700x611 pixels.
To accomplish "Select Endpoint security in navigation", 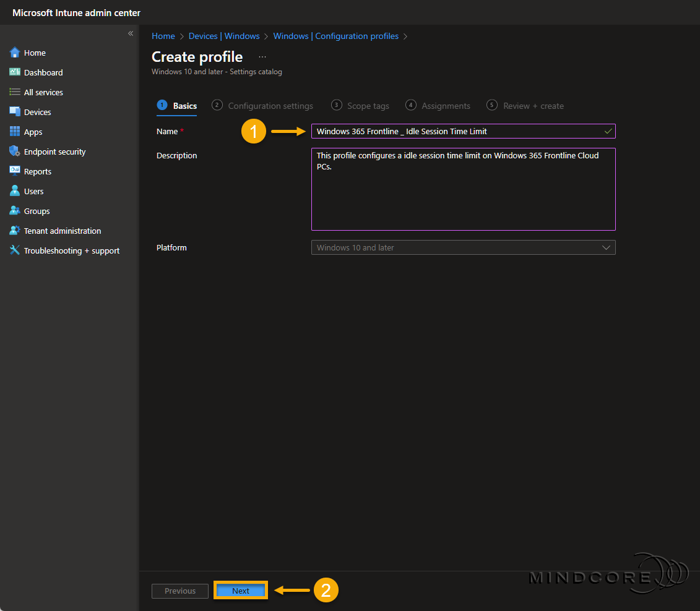I will pos(55,152).
